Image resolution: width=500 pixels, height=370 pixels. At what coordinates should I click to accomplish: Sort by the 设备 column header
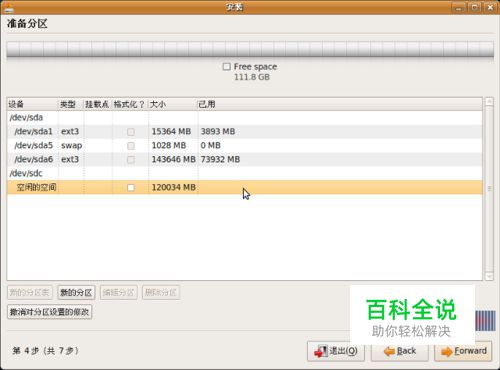click(33, 104)
